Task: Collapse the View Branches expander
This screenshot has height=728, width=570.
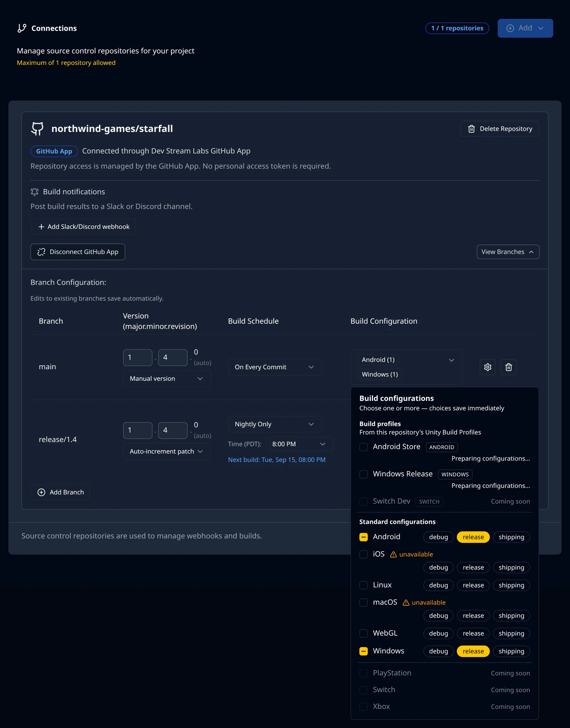Action: click(508, 252)
